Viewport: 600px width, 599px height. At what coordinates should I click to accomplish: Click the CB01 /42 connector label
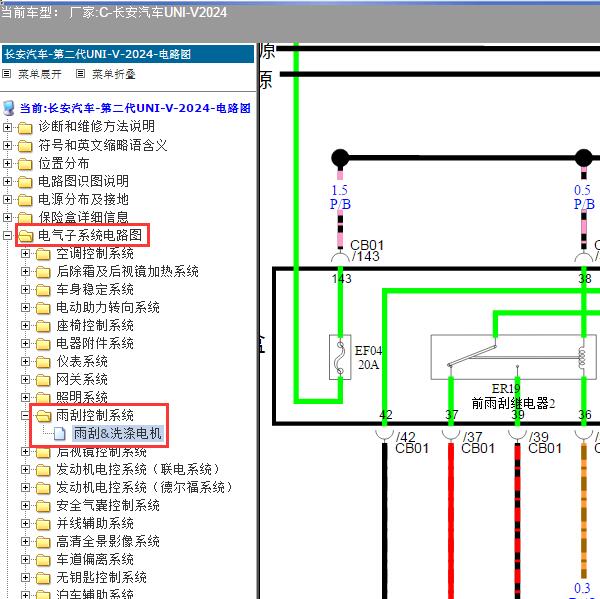pos(412,443)
